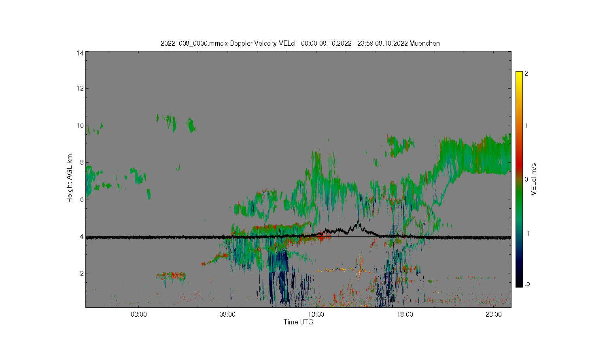Click the 'VELcl m/s' colorbar label
The image size is (607, 364).
click(534, 179)
